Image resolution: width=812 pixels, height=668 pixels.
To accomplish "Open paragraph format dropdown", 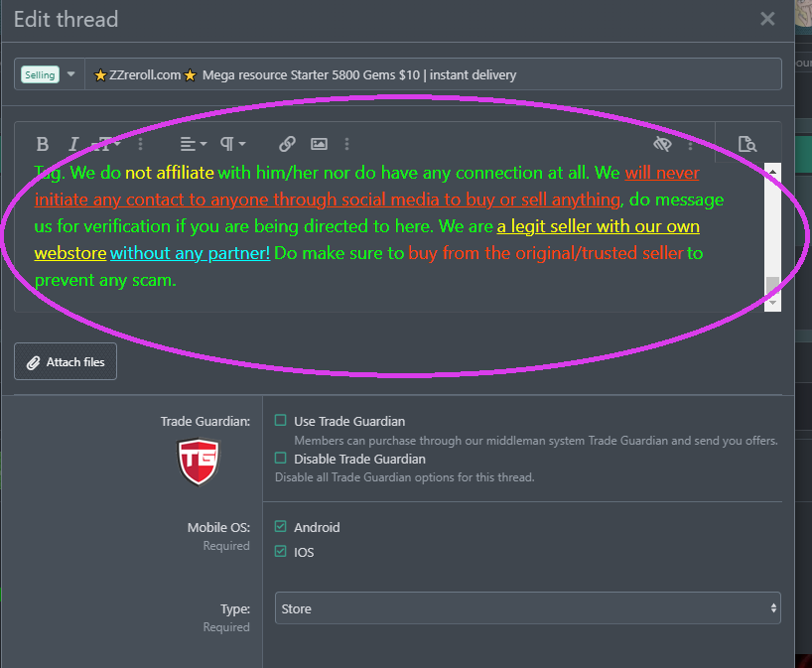I will [232, 144].
